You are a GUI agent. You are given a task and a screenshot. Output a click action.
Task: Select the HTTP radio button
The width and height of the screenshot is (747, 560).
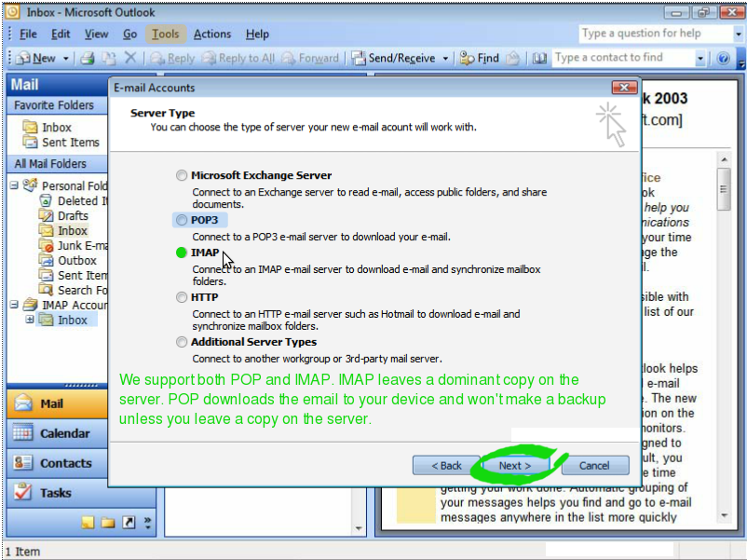tap(181, 297)
